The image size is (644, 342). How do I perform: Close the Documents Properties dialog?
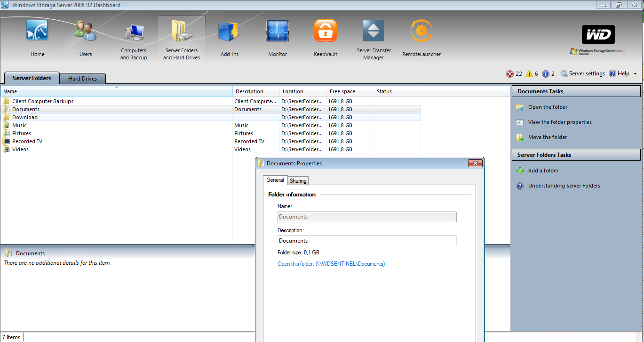click(475, 163)
